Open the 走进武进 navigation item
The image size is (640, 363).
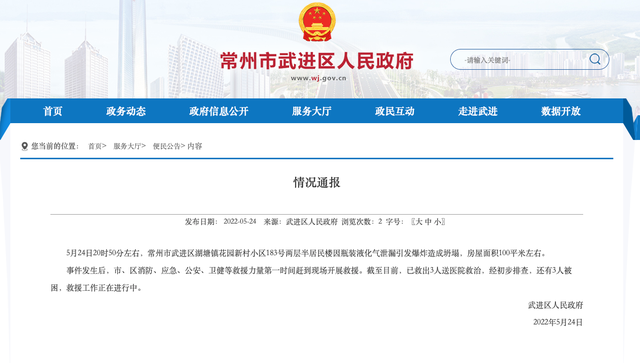(x=478, y=111)
